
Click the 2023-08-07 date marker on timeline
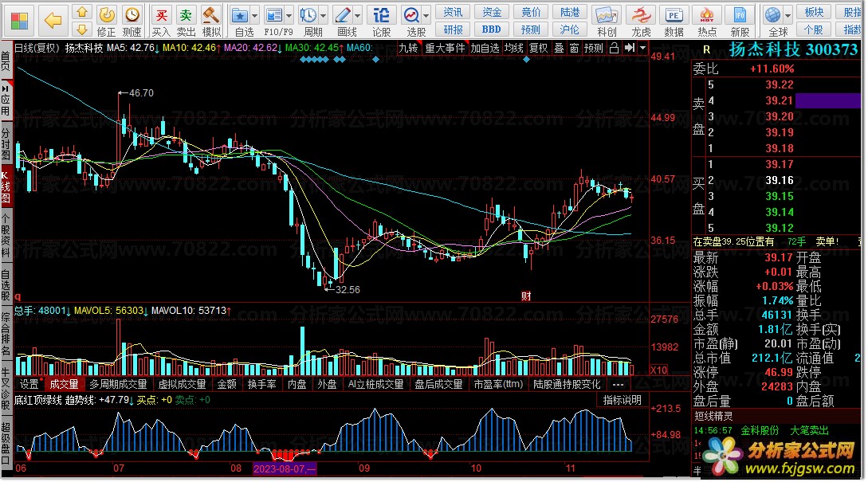click(285, 468)
